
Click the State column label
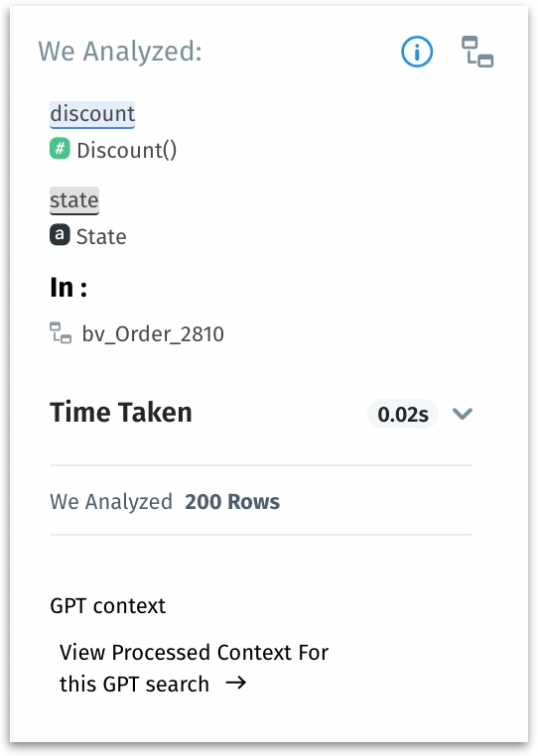pyautogui.click(x=101, y=237)
